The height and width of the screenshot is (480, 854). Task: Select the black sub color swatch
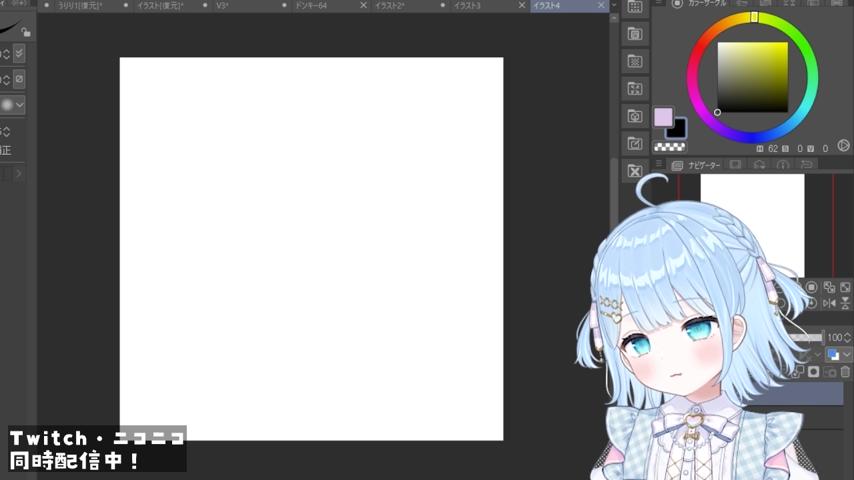click(678, 130)
